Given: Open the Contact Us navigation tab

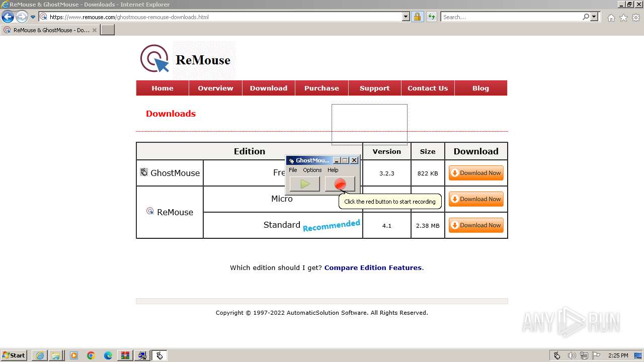Looking at the screenshot, I should [428, 88].
